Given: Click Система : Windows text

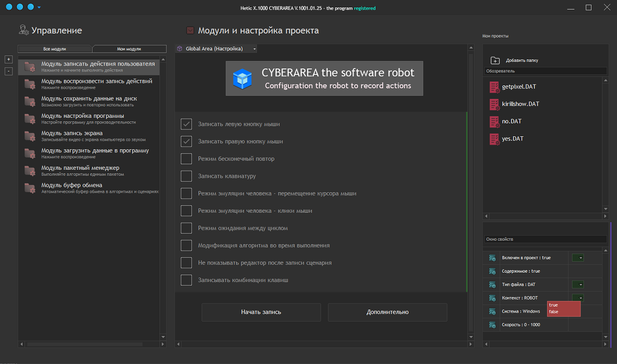Looking at the screenshot, I should (x=521, y=312).
